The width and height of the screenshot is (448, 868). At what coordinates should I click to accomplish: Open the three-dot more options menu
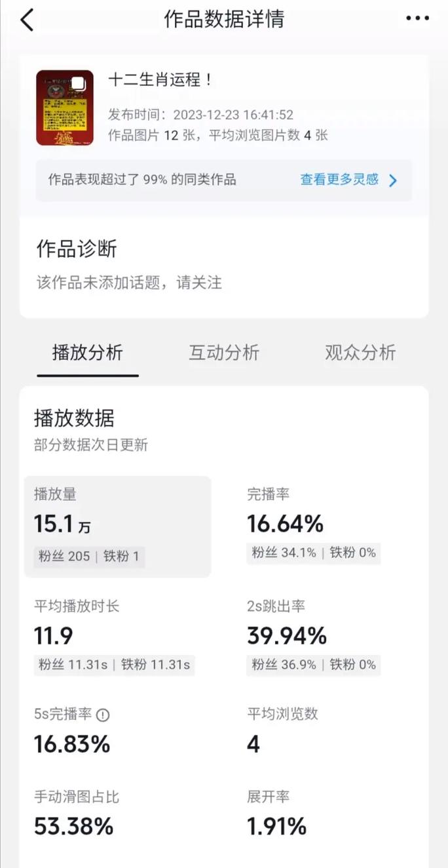(417, 18)
